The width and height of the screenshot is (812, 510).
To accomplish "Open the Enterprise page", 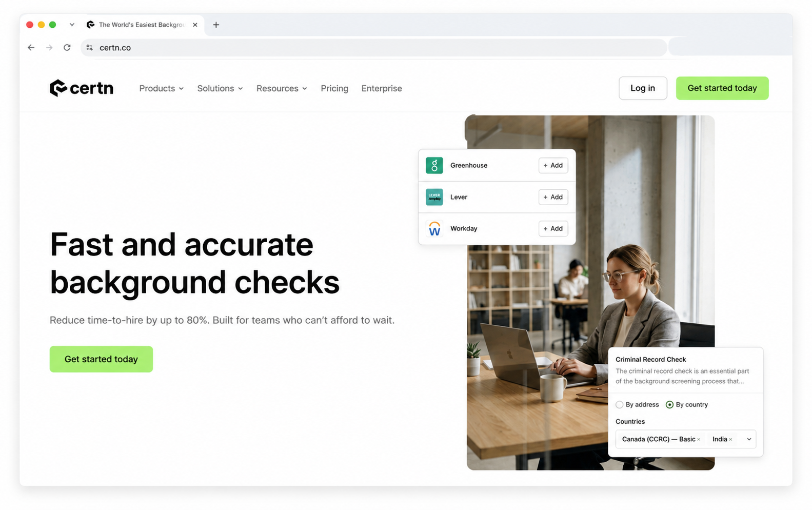I will [382, 88].
